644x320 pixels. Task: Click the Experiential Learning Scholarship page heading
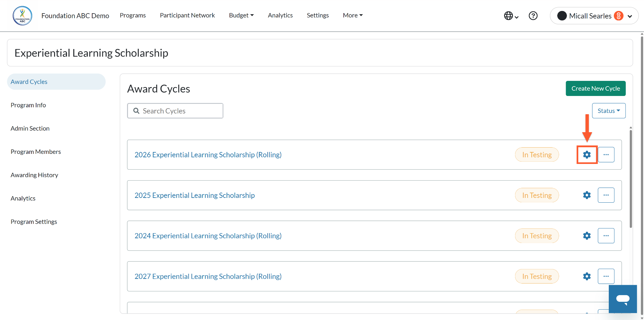(x=91, y=53)
